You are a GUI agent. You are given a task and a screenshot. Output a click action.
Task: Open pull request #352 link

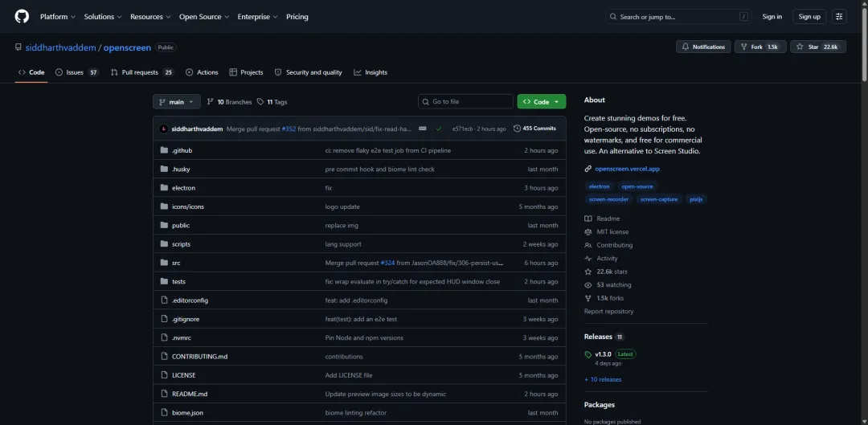(289, 129)
